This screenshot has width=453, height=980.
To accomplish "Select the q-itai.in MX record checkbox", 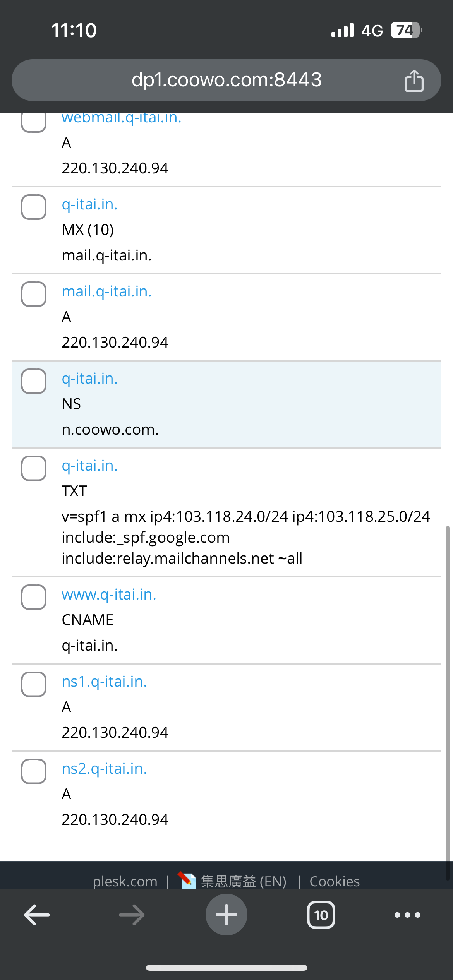I will (34, 207).
